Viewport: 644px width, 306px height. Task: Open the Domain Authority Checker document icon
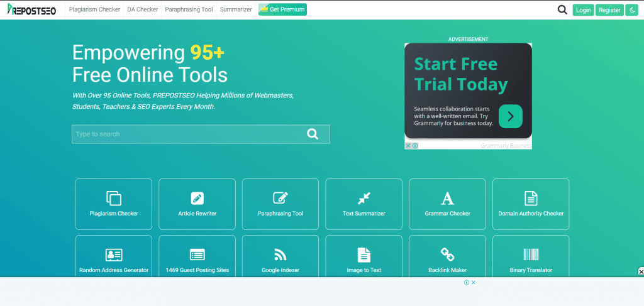coord(531,199)
